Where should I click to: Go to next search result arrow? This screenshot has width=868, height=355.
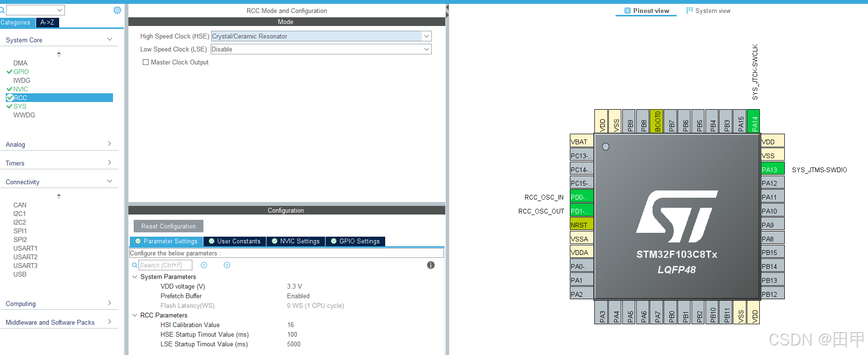tap(227, 265)
